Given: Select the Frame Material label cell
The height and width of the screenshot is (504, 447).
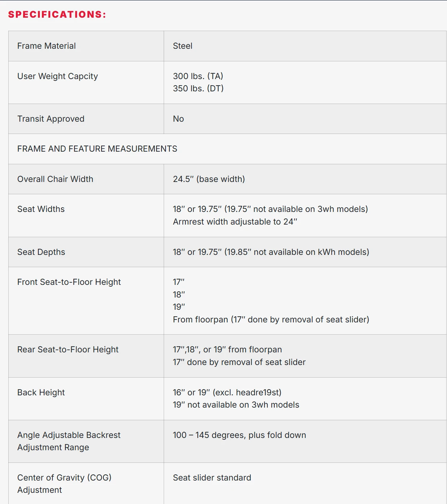Looking at the screenshot, I should [x=86, y=46].
